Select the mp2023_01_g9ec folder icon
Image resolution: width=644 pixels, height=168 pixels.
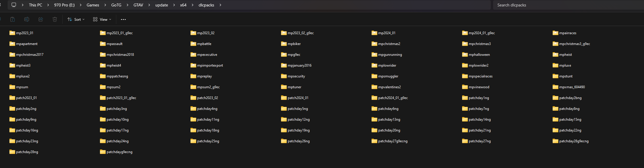point(103,33)
